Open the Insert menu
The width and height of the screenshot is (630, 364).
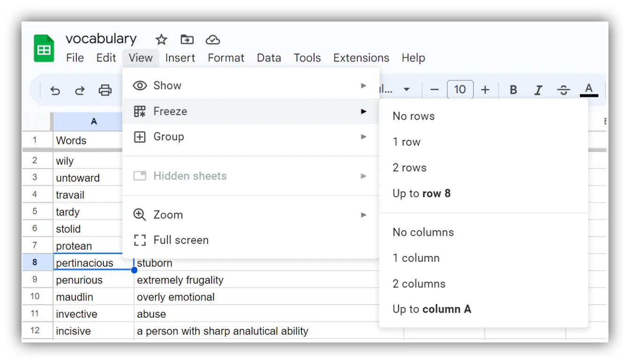pos(180,58)
